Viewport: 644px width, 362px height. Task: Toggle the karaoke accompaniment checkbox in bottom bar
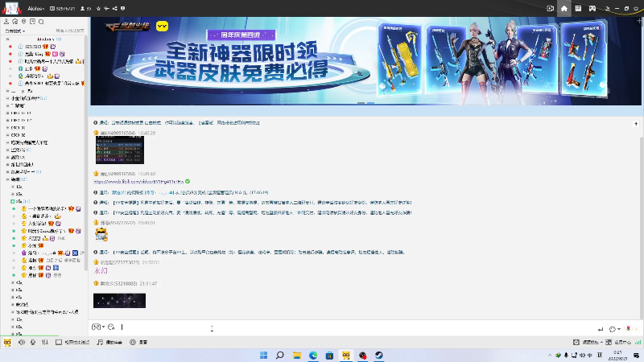pyautogui.click(x=58, y=342)
